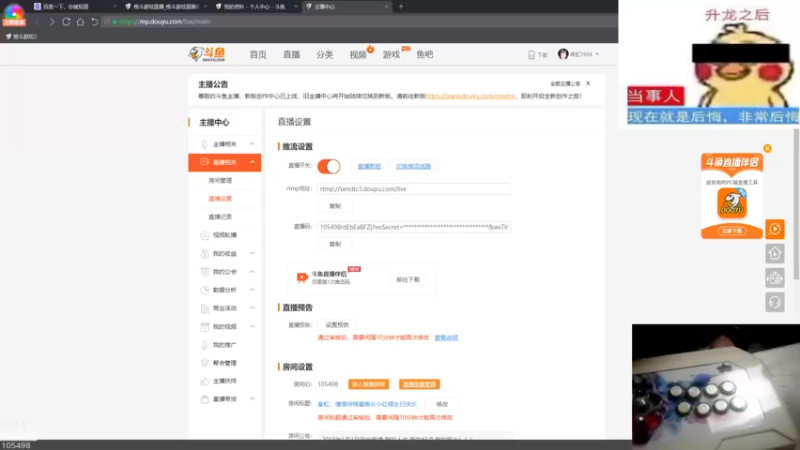Open 直播记录 in sidebar

tap(220, 217)
